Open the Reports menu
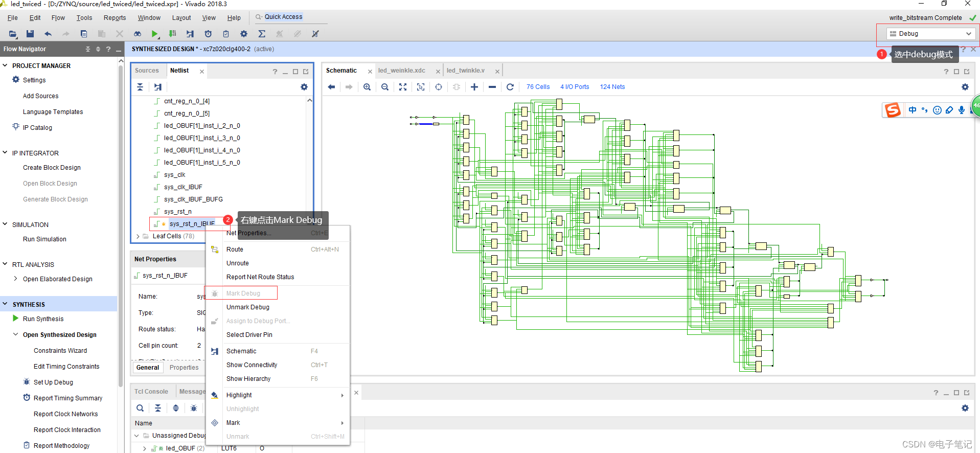Image resolution: width=980 pixels, height=453 pixels. click(115, 18)
